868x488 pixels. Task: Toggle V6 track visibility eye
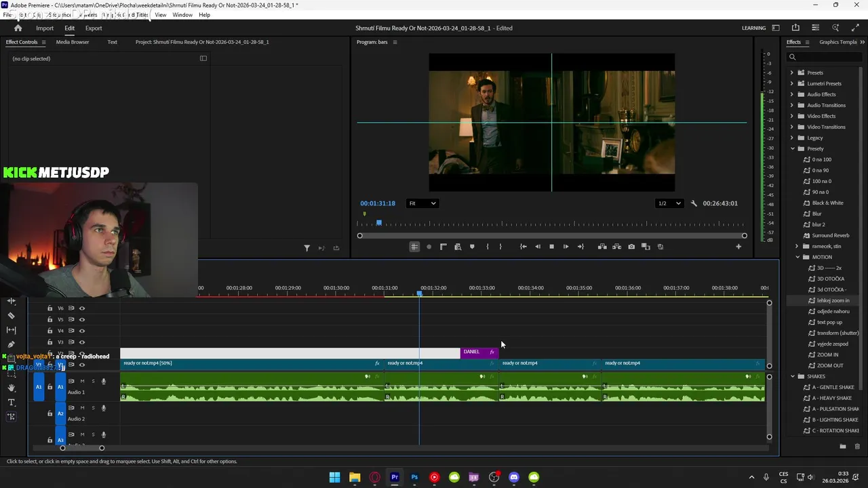pyautogui.click(x=82, y=308)
